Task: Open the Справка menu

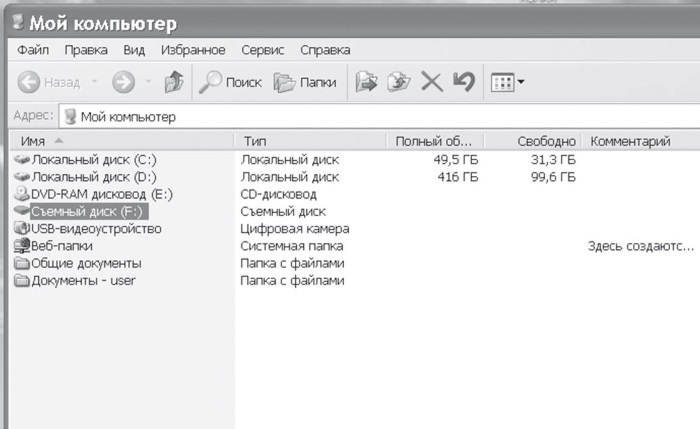Action: click(x=325, y=50)
